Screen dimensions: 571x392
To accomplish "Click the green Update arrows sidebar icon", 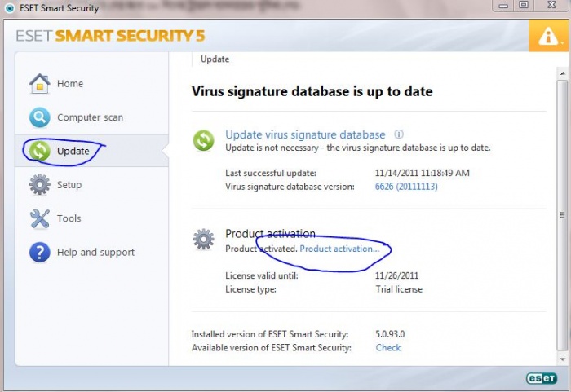I will [40, 151].
